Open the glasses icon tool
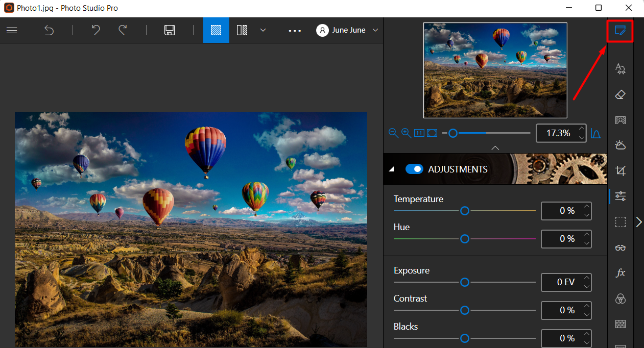The width and height of the screenshot is (644, 348). pos(621,247)
